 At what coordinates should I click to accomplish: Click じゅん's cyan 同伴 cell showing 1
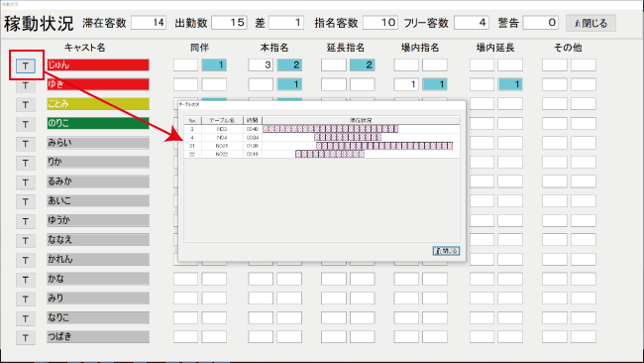tap(214, 64)
